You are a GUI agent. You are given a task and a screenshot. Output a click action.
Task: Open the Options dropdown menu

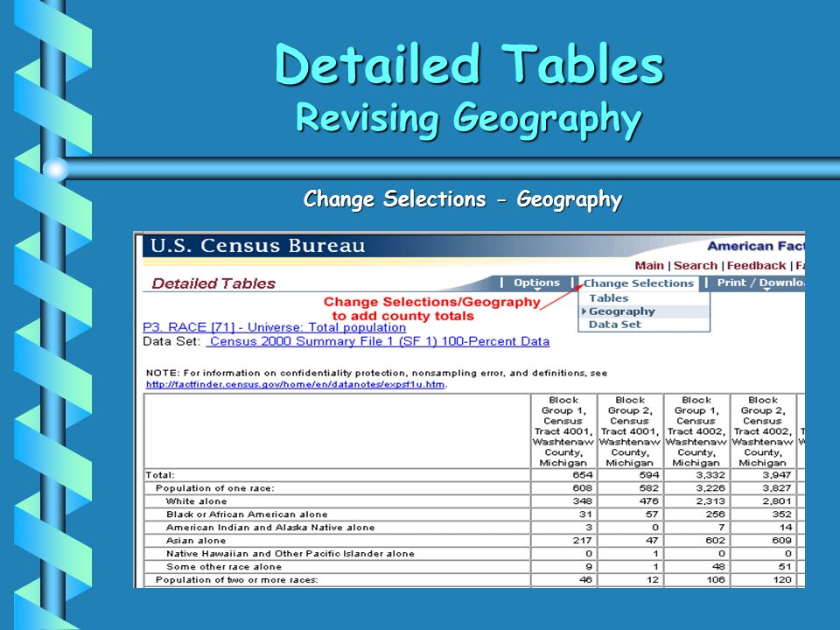coord(536,283)
